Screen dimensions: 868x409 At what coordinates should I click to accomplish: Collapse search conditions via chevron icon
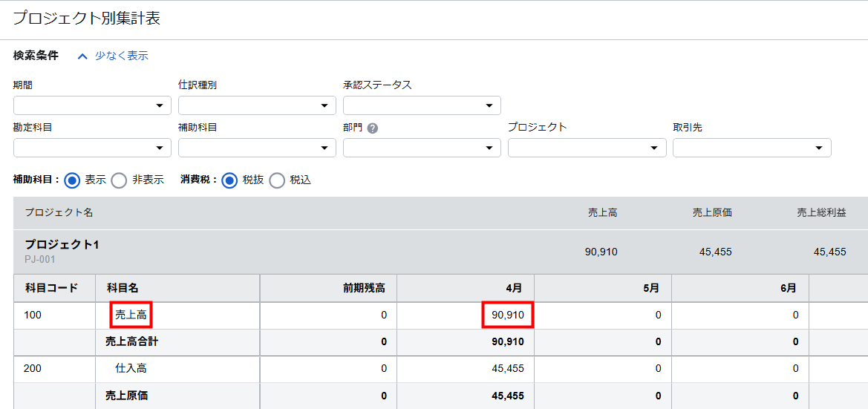click(82, 56)
